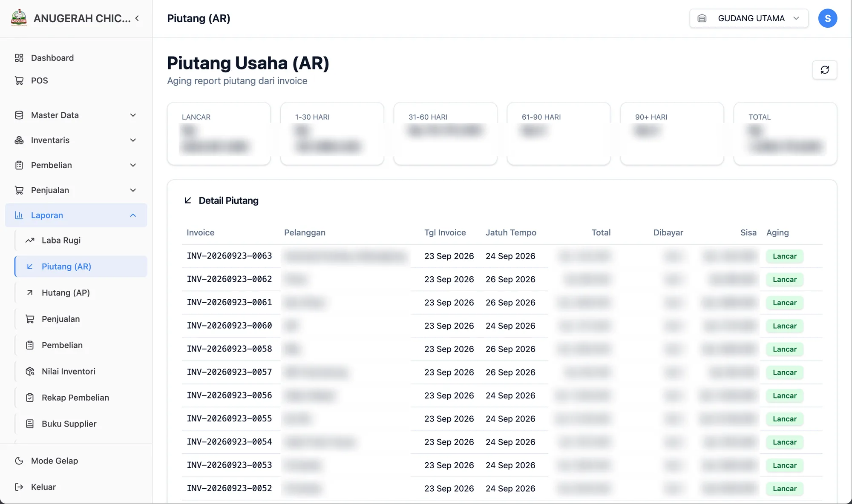The image size is (852, 504).
Task: Click the Master Data database icon
Action: point(19,115)
